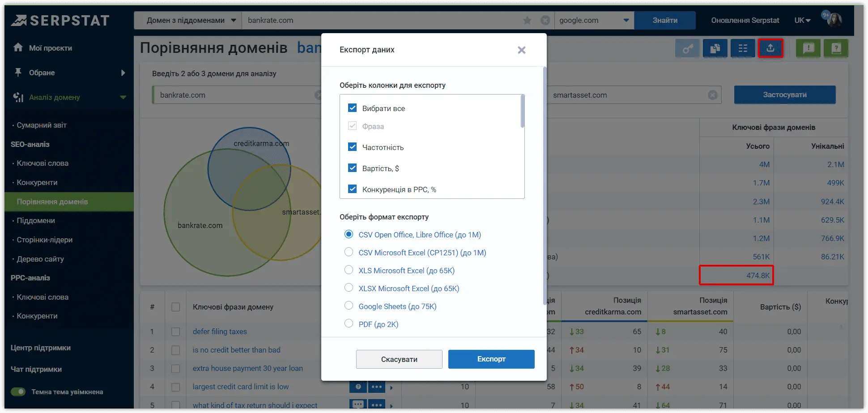The width and height of the screenshot is (868, 413).
Task: Click the pin icon beside Обране
Action: click(x=18, y=72)
